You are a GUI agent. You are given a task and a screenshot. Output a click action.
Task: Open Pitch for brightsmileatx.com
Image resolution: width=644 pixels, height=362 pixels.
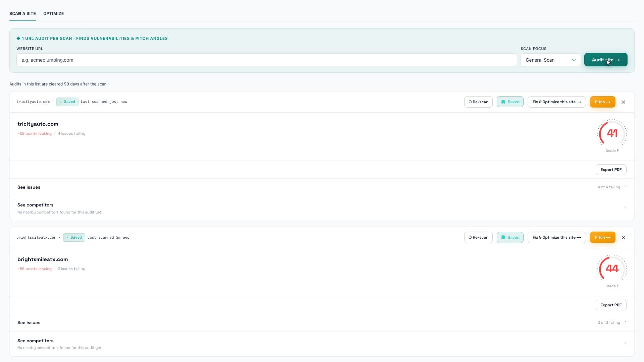[602, 237]
